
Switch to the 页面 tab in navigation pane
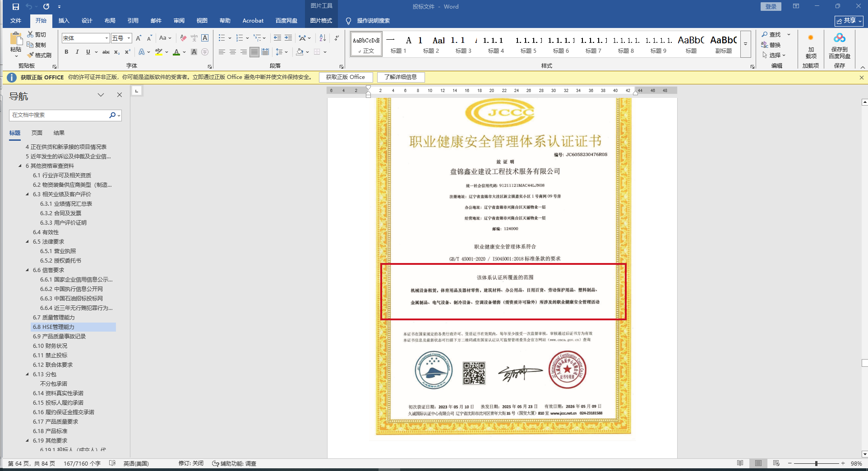coord(37,133)
